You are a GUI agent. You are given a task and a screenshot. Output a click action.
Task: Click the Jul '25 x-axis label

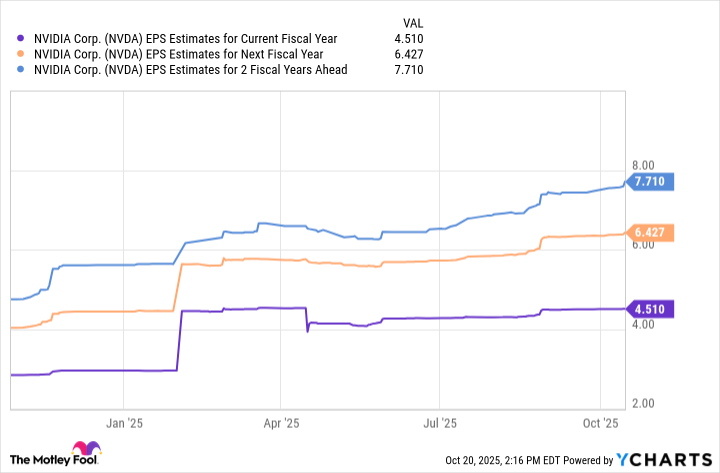tap(441, 424)
